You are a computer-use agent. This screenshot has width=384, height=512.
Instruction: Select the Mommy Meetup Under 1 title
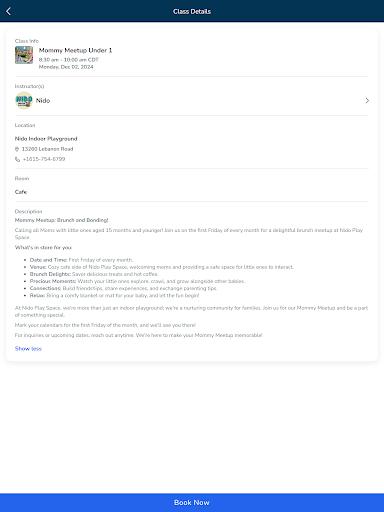(75, 50)
